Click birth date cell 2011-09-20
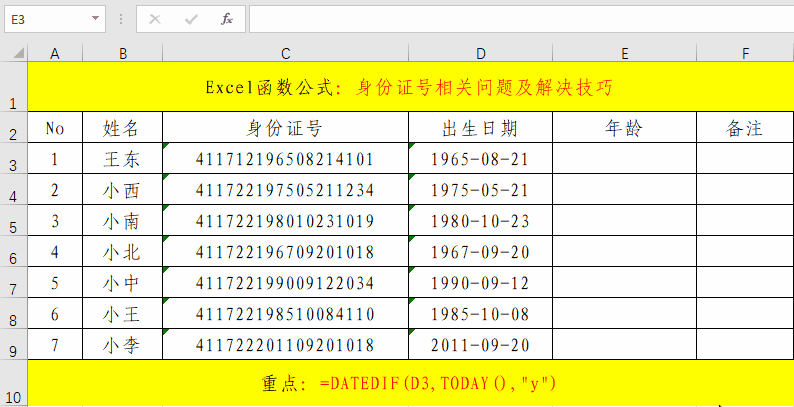This screenshot has width=794, height=407. tap(481, 344)
